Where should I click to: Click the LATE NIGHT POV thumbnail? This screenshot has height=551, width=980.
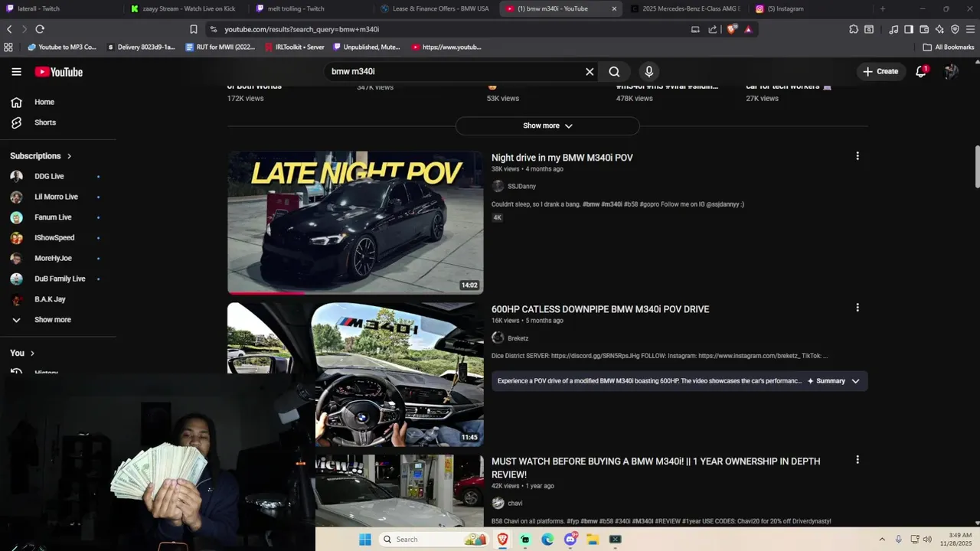click(355, 222)
